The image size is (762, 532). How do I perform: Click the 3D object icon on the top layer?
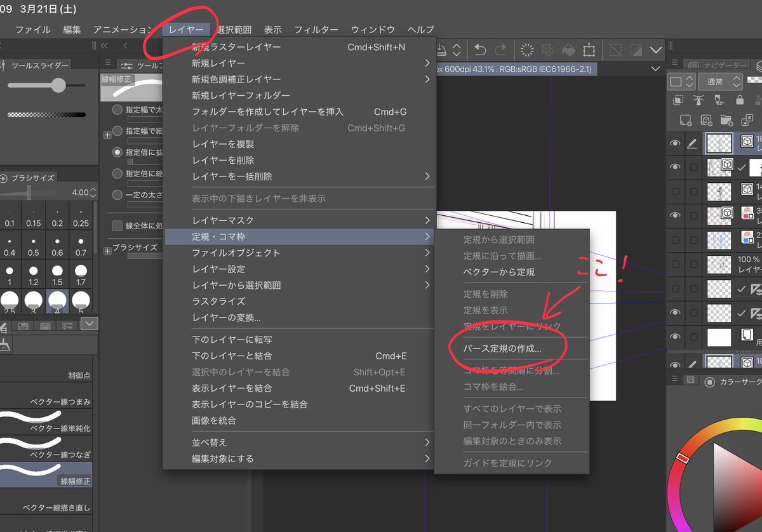point(747,142)
